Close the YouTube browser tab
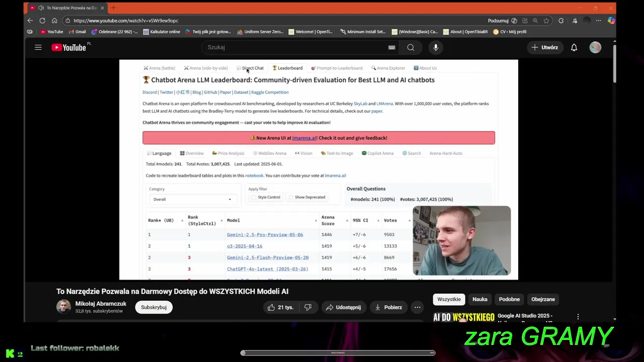The height and width of the screenshot is (362, 644). point(102,8)
